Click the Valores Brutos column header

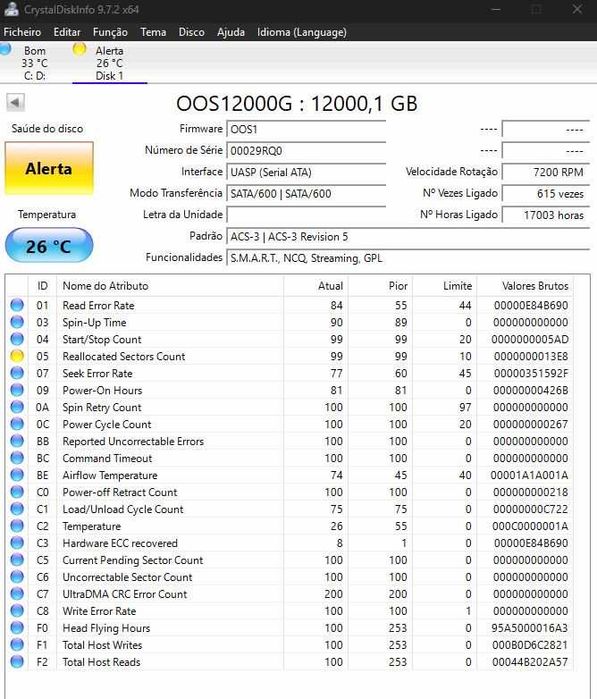(525, 286)
